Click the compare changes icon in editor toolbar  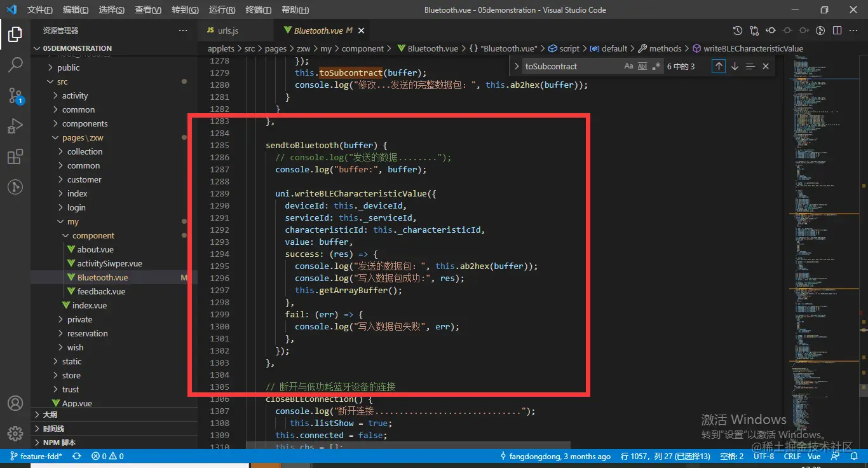pos(754,30)
